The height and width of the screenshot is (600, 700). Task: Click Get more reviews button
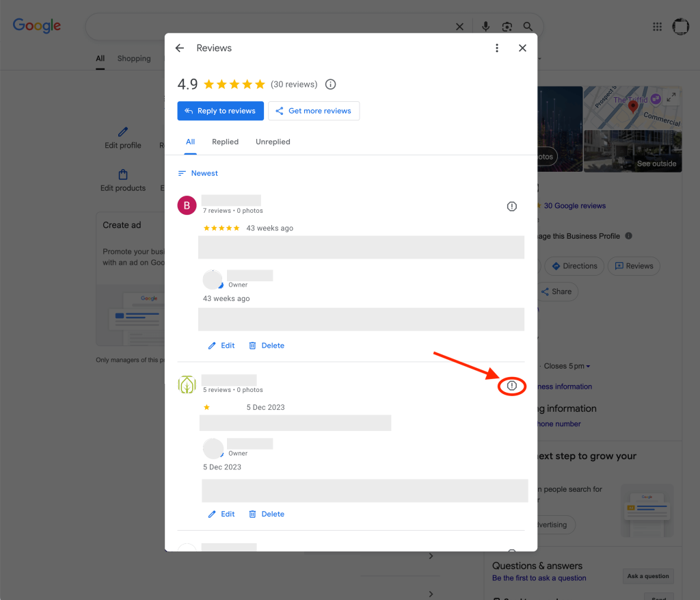[314, 111]
